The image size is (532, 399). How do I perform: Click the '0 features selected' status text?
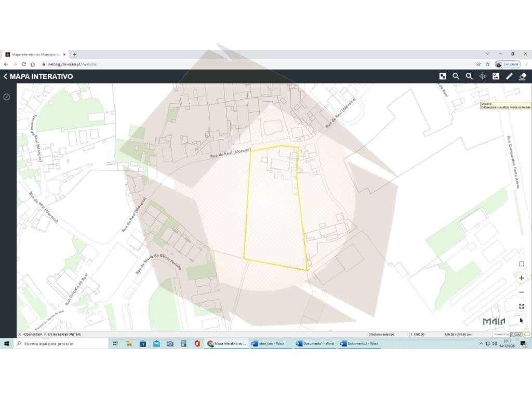coord(381,335)
